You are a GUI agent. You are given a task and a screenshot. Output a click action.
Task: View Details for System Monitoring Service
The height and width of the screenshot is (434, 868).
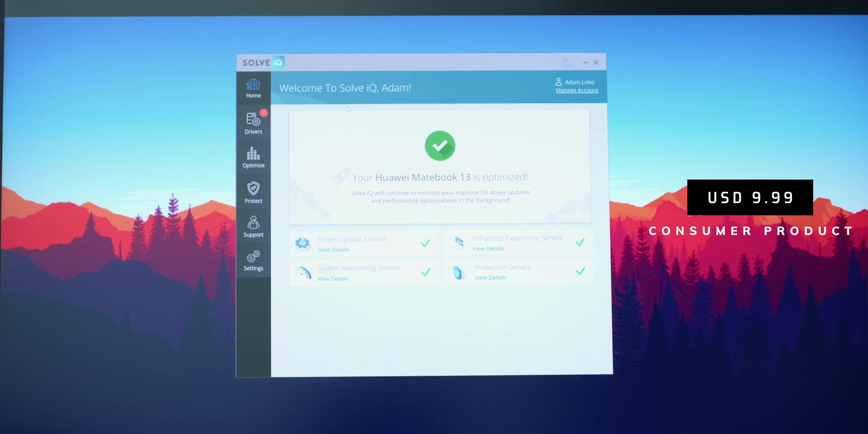coord(333,279)
